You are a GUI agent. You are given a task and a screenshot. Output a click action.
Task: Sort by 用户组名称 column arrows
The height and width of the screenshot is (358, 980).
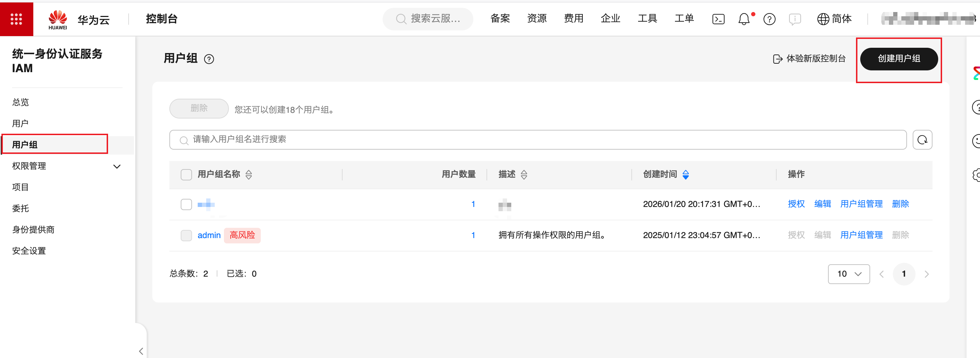[248, 174]
